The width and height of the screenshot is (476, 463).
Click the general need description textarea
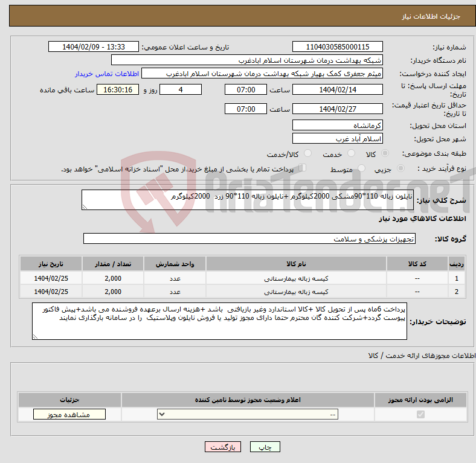pyautogui.click(x=248, y=200)
